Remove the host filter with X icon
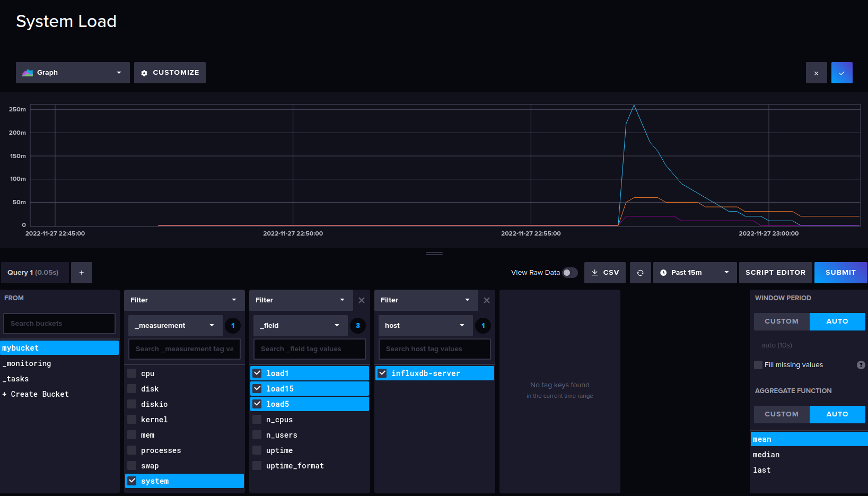This screenshot has height=496, width=868. click(x=487, y=300)
